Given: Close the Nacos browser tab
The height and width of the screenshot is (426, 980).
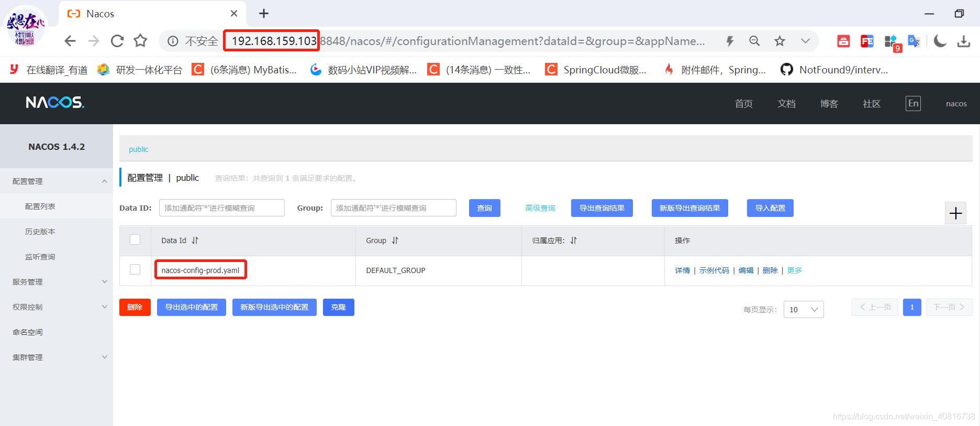Looking at the screenshot, I should pyautogui.click(x=234, y=14).
